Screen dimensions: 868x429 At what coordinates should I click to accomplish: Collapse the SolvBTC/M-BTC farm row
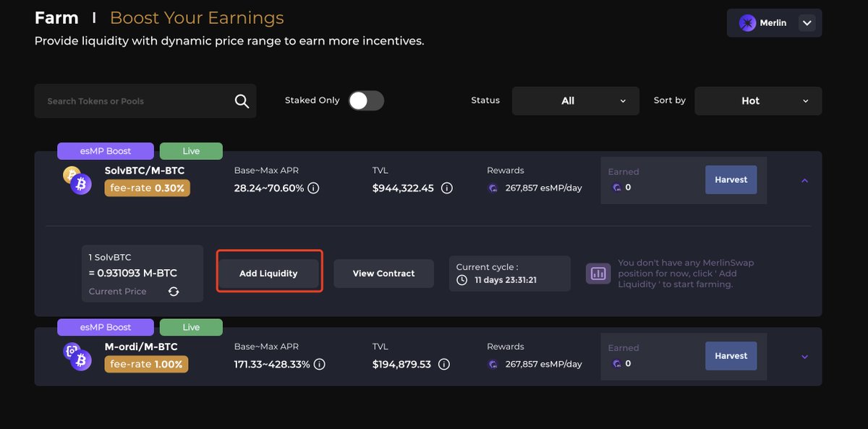(x=805, y=180)
